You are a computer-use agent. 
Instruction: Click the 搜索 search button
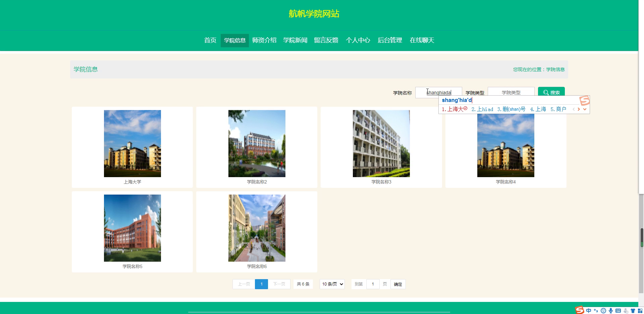[551, 92]
